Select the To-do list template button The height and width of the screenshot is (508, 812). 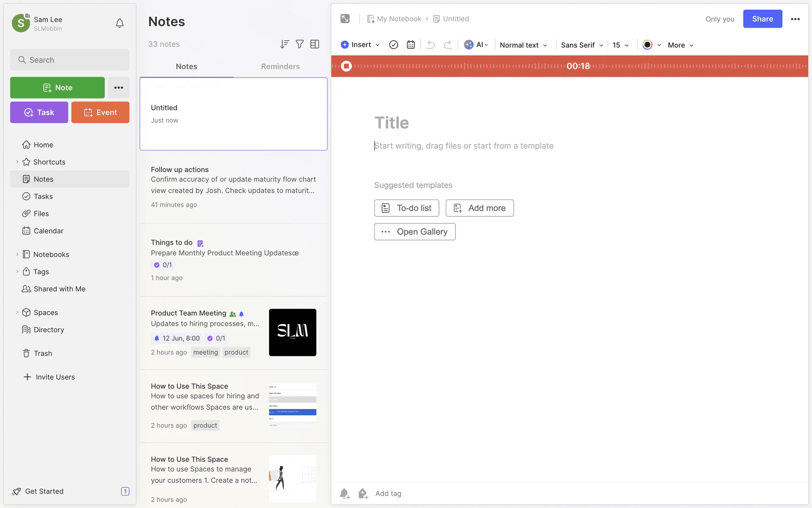[406, 208]
